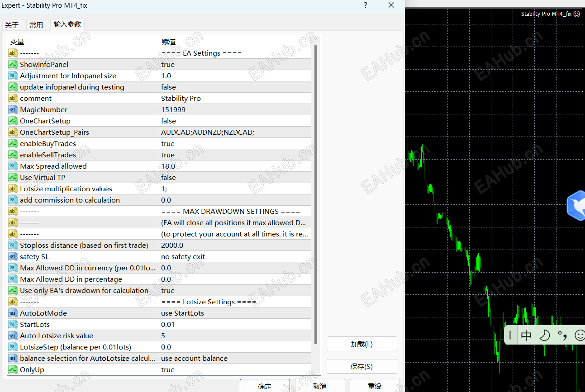Select the 'no safety exit' value
Screen dimensions: 585x392
[183, 256]
